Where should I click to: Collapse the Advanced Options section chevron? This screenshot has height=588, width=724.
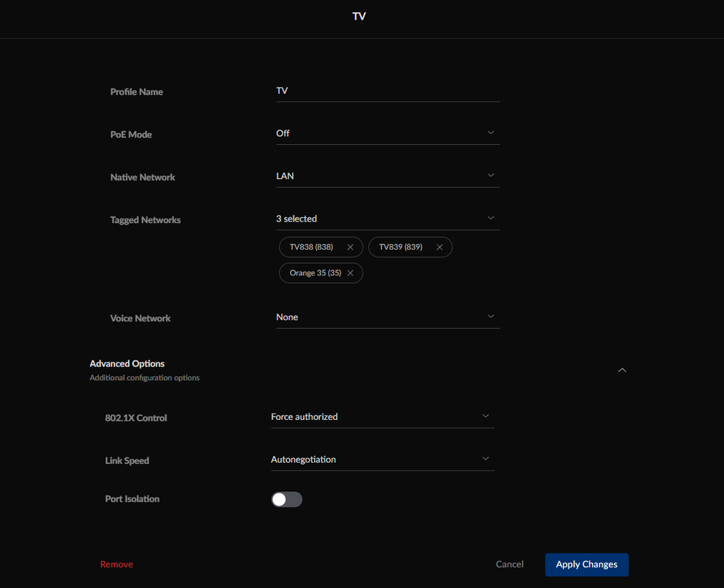622,370
